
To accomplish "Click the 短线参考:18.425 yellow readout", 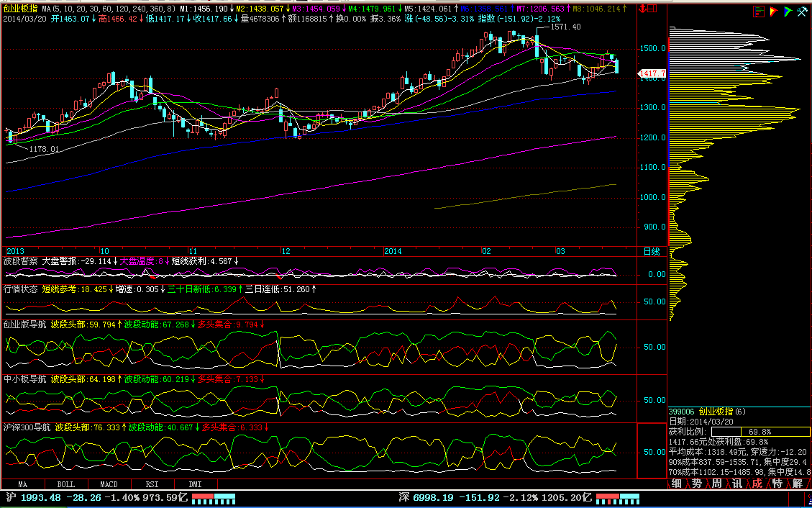I will point(75,289).
